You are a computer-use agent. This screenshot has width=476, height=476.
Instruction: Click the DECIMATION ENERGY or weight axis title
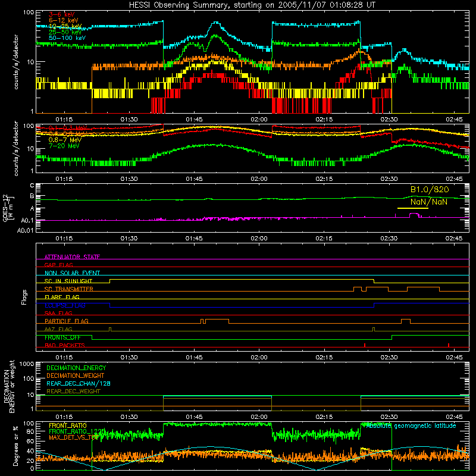(9, 386)
